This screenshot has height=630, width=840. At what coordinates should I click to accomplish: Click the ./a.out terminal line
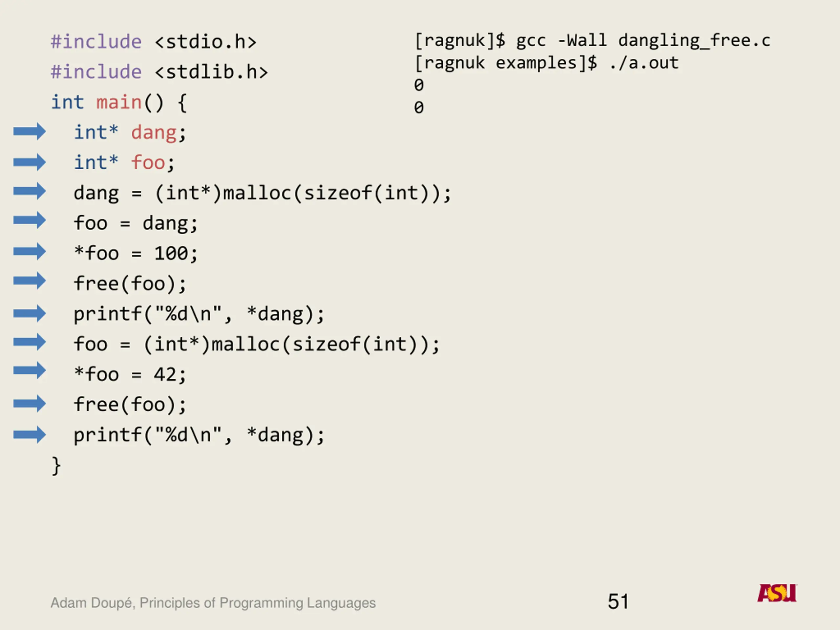(x=546, y=63)
